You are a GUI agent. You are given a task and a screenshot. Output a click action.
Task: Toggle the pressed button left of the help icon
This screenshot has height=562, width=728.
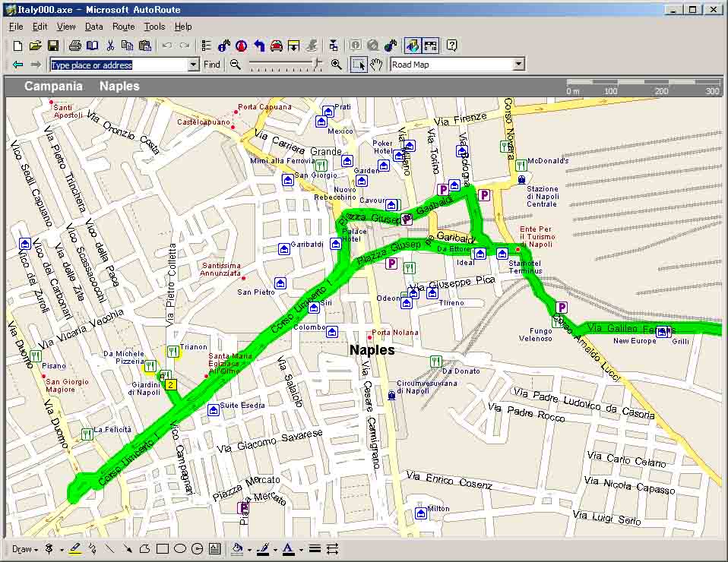click(431, 46)
